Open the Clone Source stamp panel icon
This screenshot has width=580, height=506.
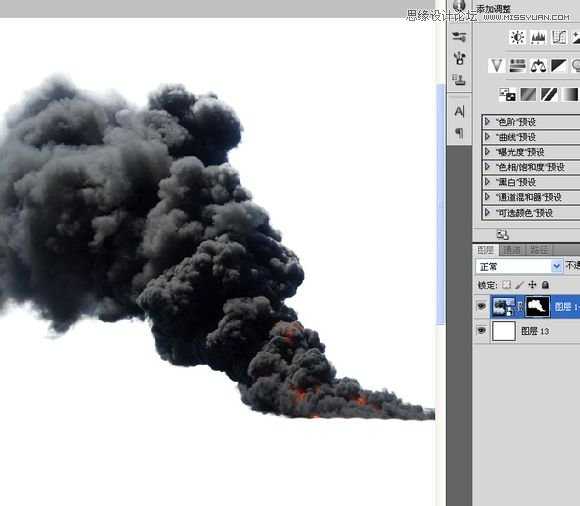pyautogui.click(x=459, y=79)
